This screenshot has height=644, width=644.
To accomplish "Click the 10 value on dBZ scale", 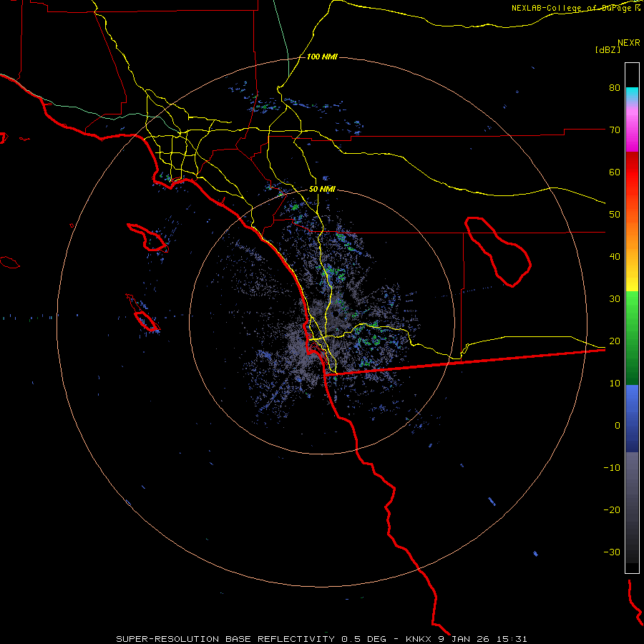I will coord(615,384).
